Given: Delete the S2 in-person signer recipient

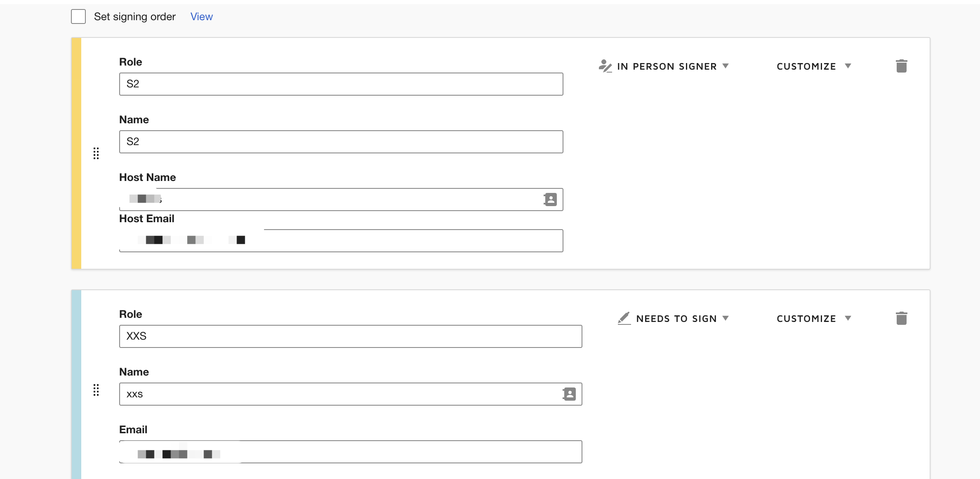Looking at the screenshot, I should (x=902, y=66).
